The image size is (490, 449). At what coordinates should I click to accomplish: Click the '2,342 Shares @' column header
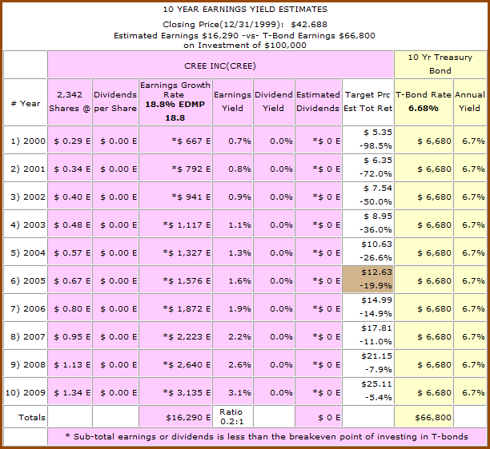coord(70,102)
